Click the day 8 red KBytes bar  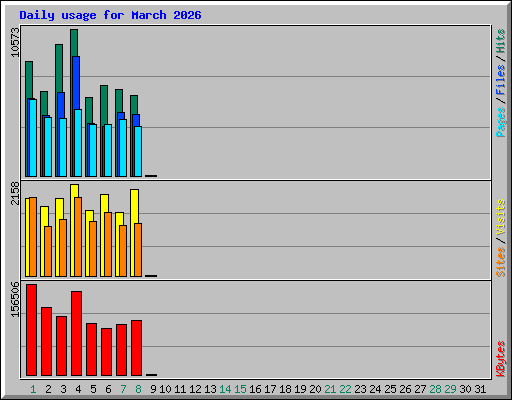136,348
